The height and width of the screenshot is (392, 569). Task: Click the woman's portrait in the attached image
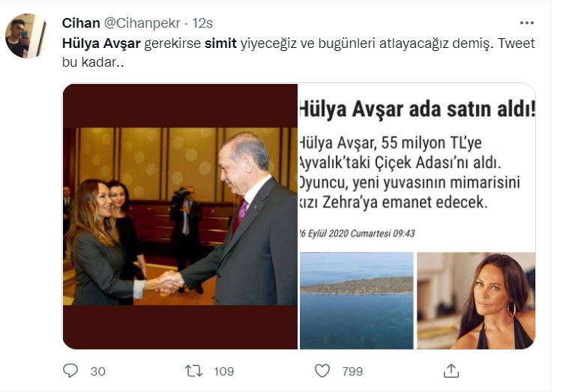click(476, 301)
